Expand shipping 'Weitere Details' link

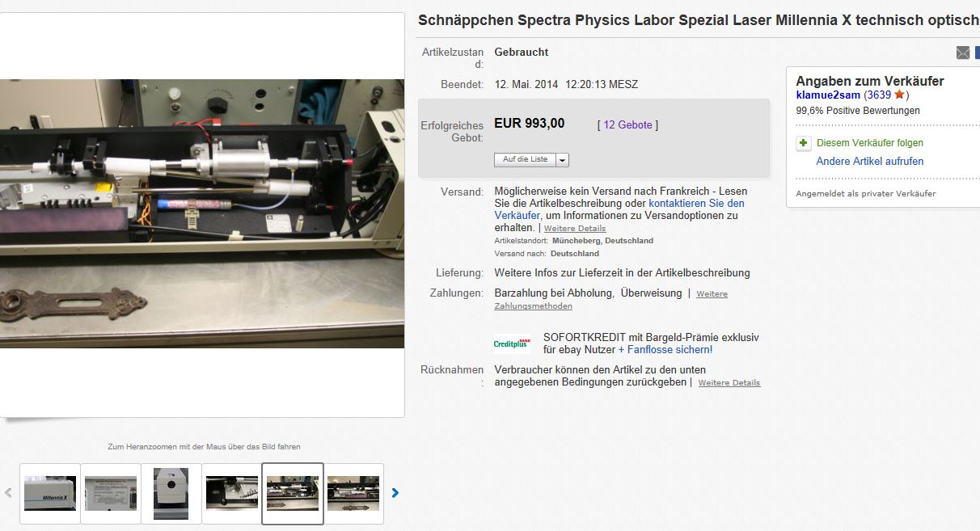(575, 229)
